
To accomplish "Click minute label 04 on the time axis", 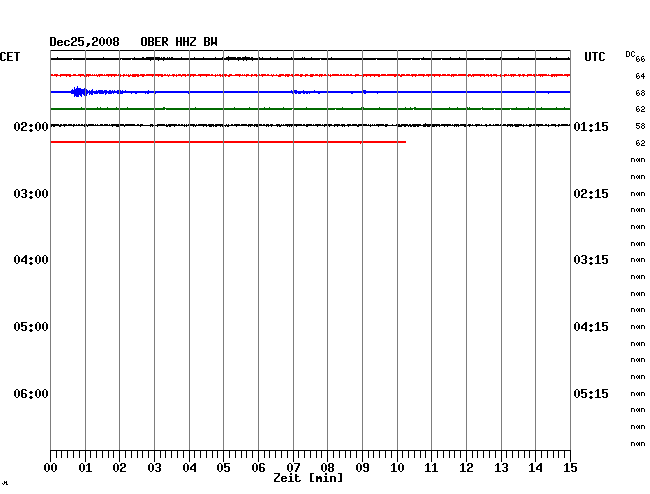I will [x=189, y=468].
